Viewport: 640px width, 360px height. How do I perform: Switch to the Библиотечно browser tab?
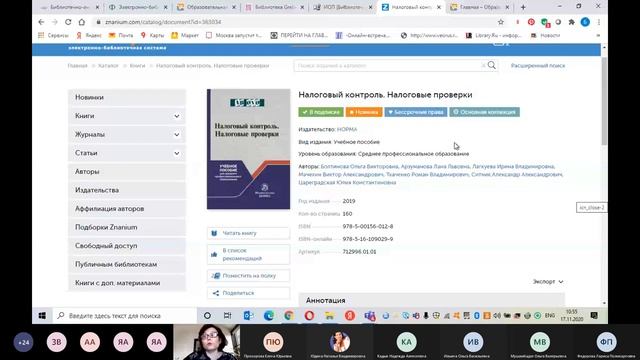tap(70, 7)
